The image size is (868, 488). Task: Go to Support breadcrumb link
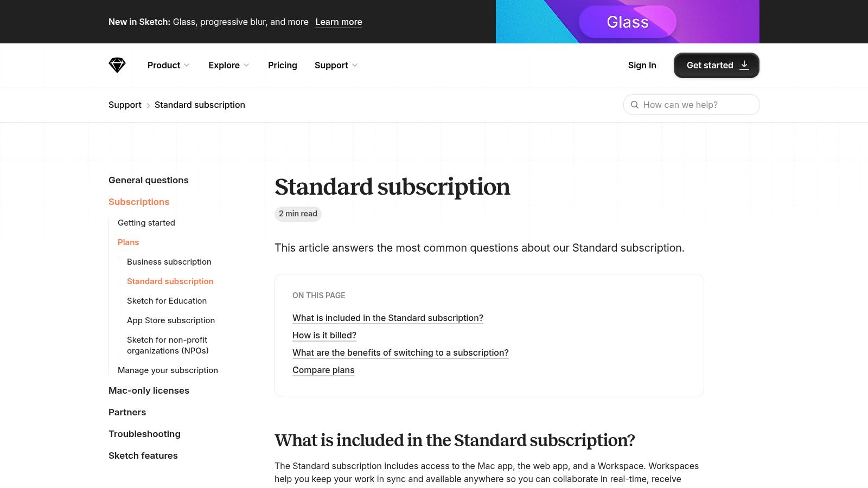[x=125, y=105]
